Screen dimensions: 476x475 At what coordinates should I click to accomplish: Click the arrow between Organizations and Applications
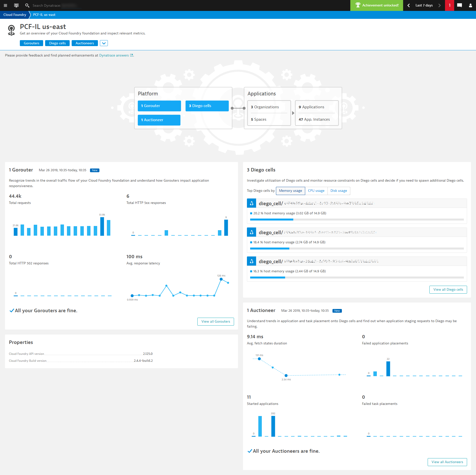pyautogui.click(x=293, y=113)
